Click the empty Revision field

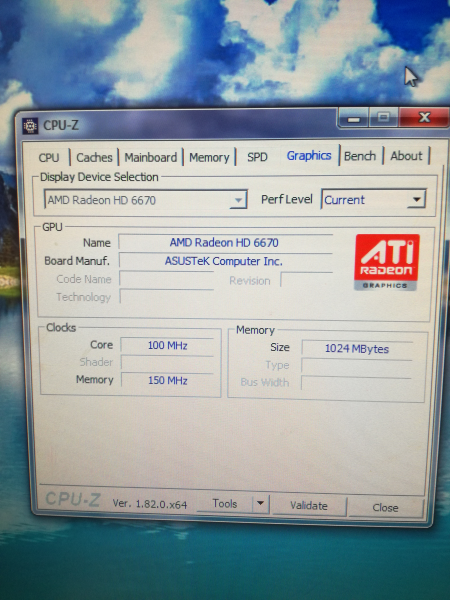tap(307, 280)
